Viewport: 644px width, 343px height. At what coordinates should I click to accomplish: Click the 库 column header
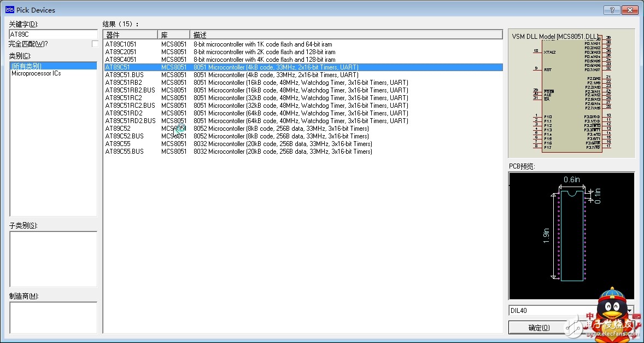[x=174, y=34]
